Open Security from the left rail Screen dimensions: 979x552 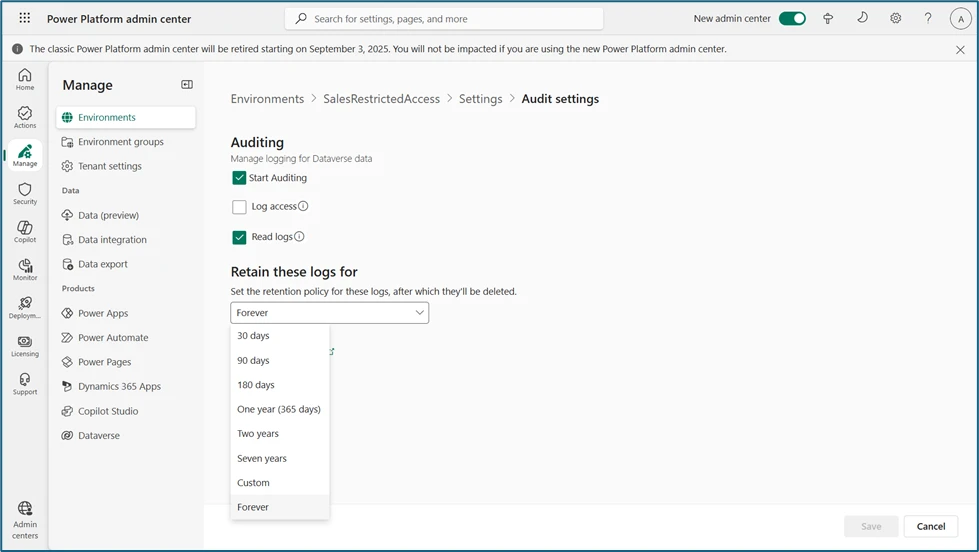tap(25, 193)
